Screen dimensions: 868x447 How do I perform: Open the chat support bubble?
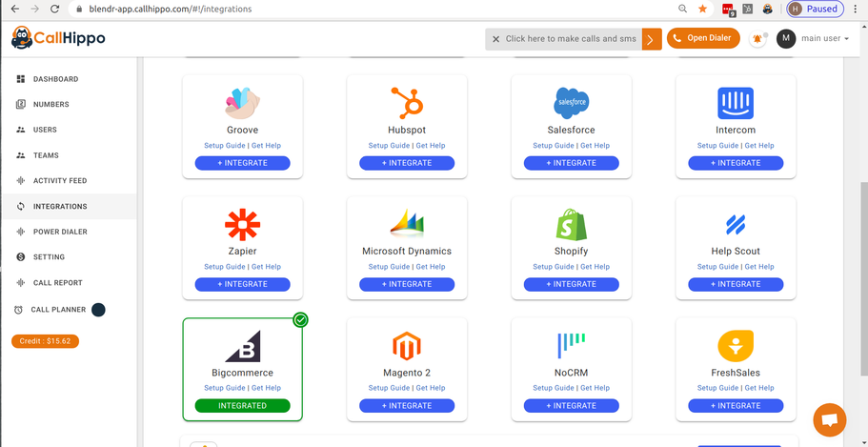pos(829,420)
